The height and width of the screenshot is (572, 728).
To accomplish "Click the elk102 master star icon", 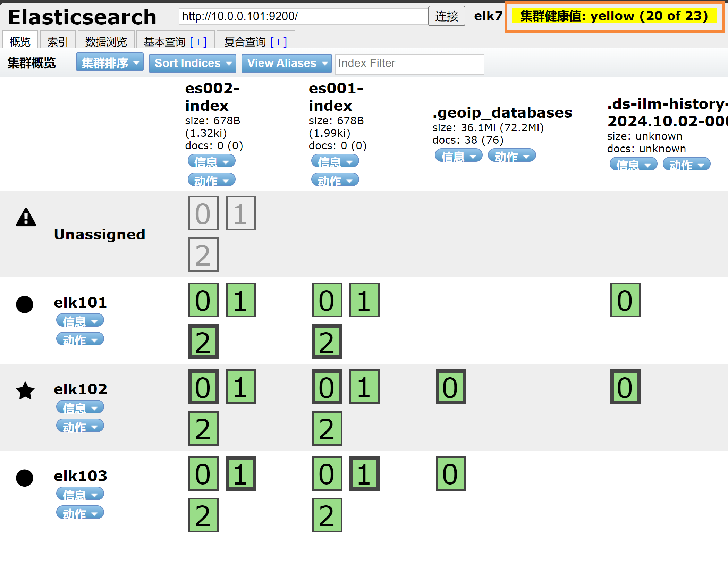I will pyautogui.click(x=25, y=391).
